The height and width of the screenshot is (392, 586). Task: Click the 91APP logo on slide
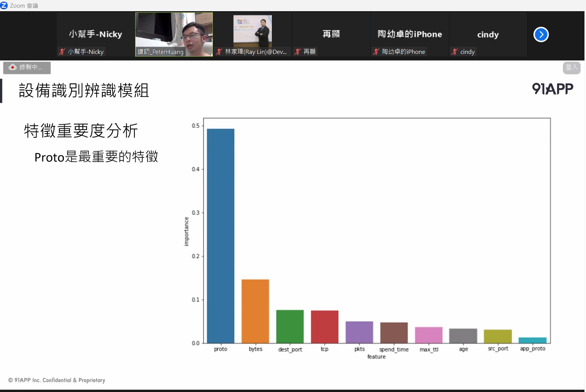click(x=552, y=89)
